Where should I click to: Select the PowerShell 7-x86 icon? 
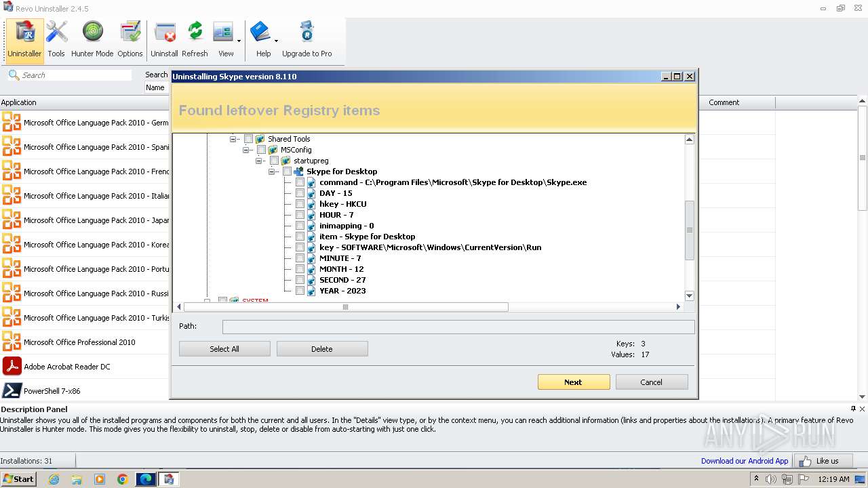tap(12, 391)
